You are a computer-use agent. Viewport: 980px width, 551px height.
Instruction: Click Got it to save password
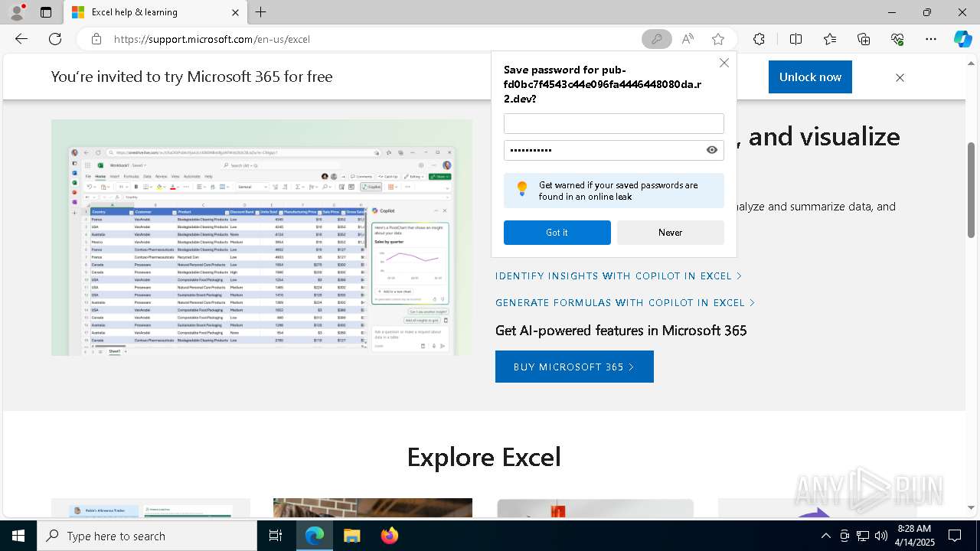[x=557, y=233]
